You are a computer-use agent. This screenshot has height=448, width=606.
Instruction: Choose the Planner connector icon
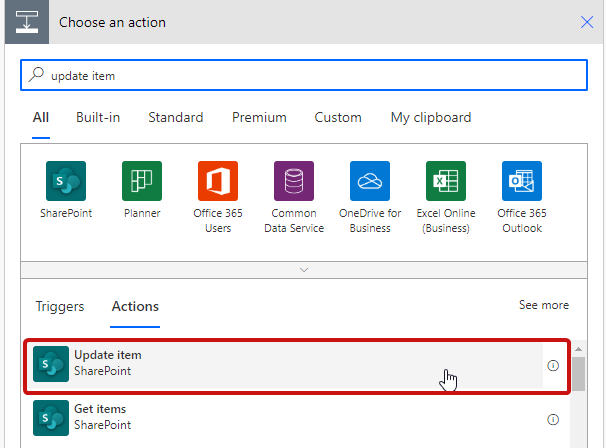point(142,181)
